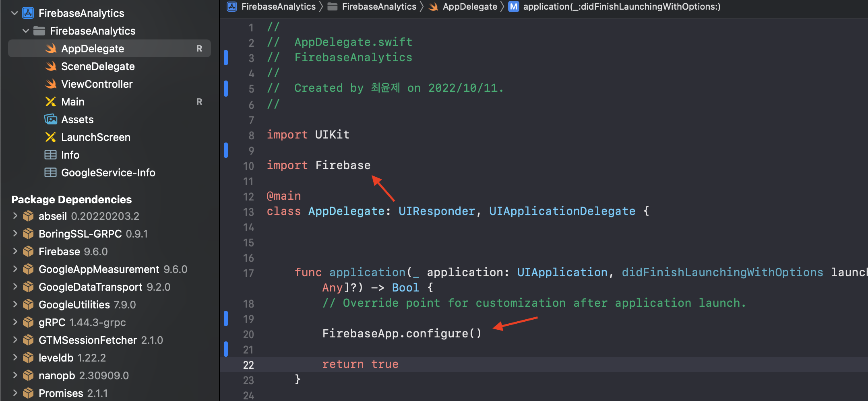Click line number 22 in the gutter
Viewport: 868px width, 401px height.
(248, 365)
